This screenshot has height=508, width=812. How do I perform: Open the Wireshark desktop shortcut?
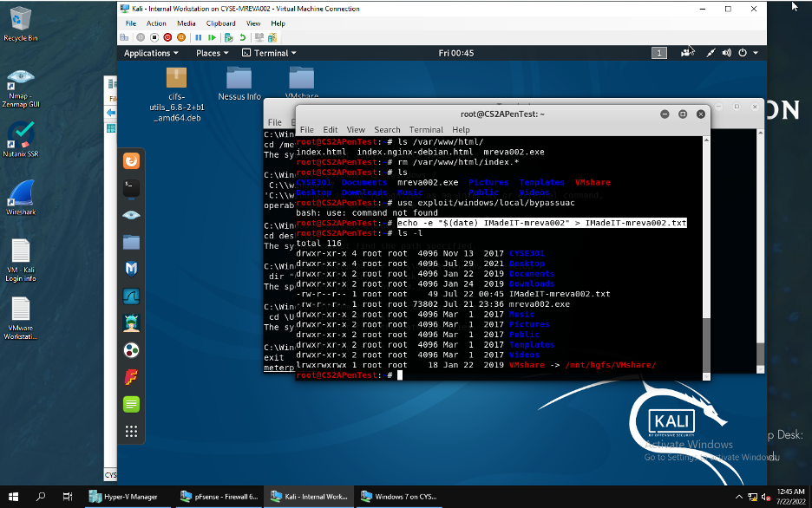point(21,197)
